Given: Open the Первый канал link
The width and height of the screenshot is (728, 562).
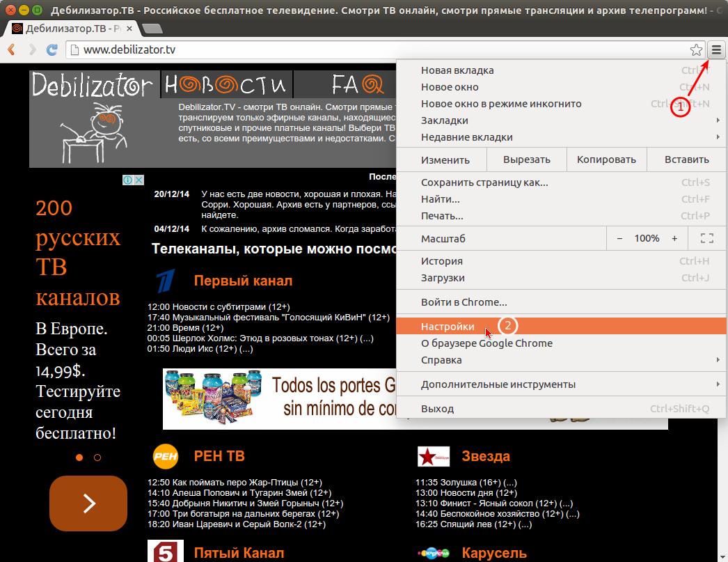Looking at the screenshot, I should click(243, 281).
